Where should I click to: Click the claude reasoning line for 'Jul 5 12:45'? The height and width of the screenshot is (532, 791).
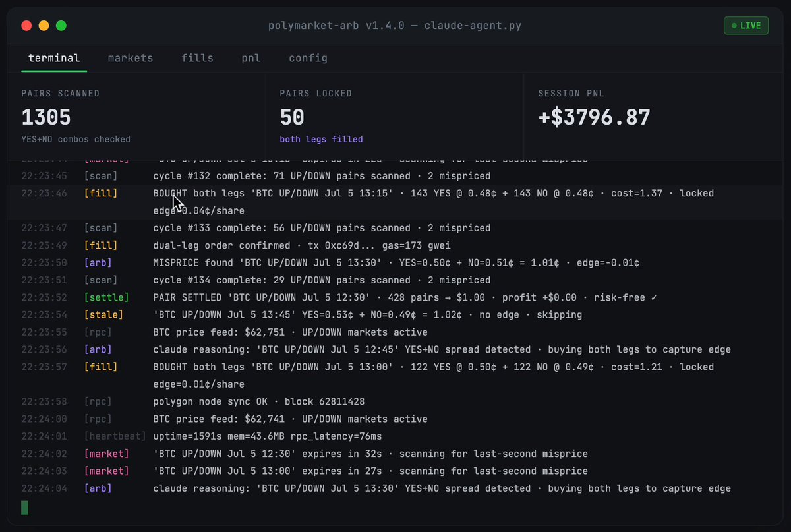(x=442, y=350)
